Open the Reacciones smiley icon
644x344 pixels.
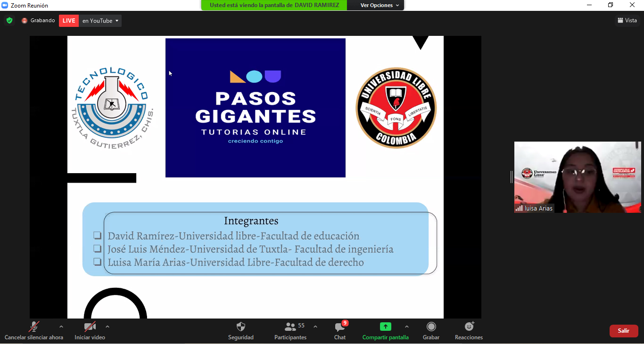click(x=469, y=327)
